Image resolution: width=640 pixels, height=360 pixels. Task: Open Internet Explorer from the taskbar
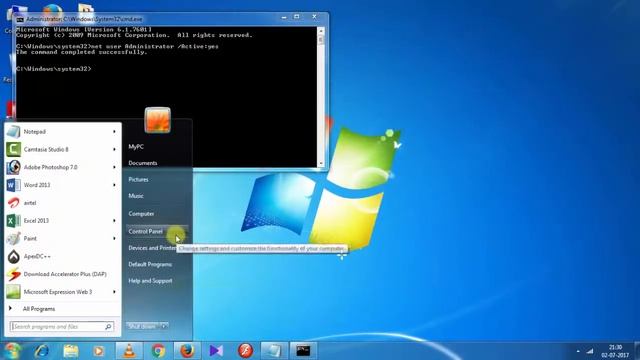point(41,351)
